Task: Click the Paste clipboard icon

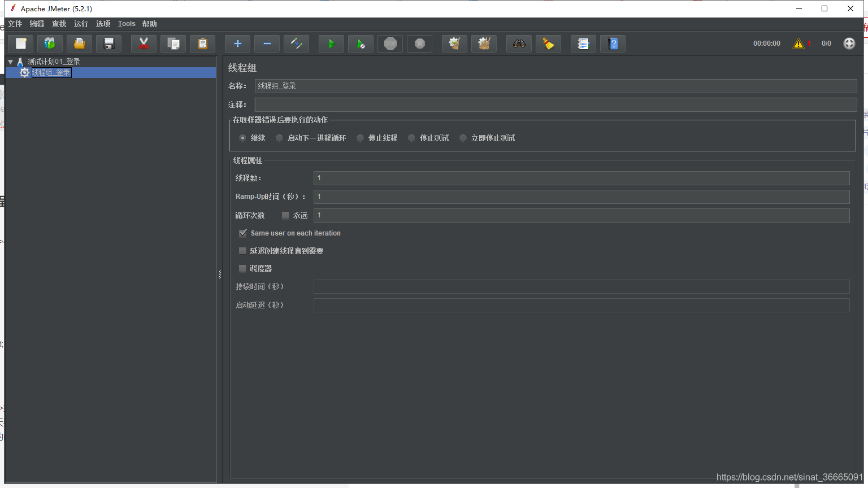Action: tap(203, 43)
